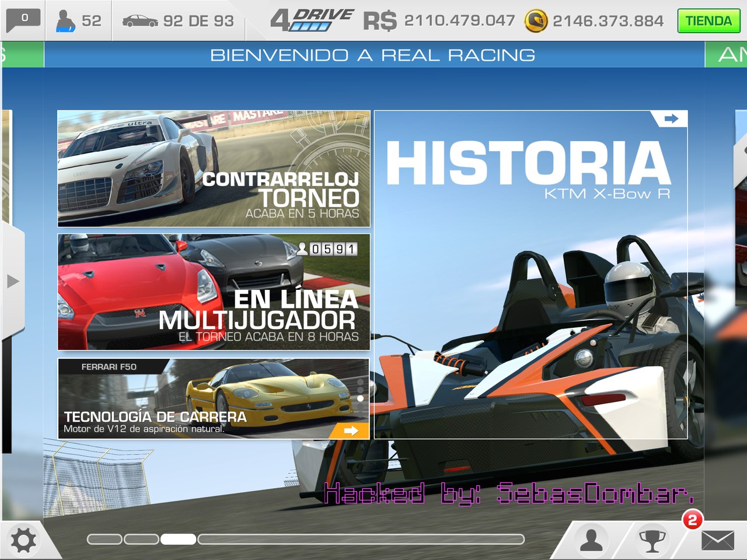
Task: Click the orange arrow on Ferrari F50 banner
Action: 350,430
